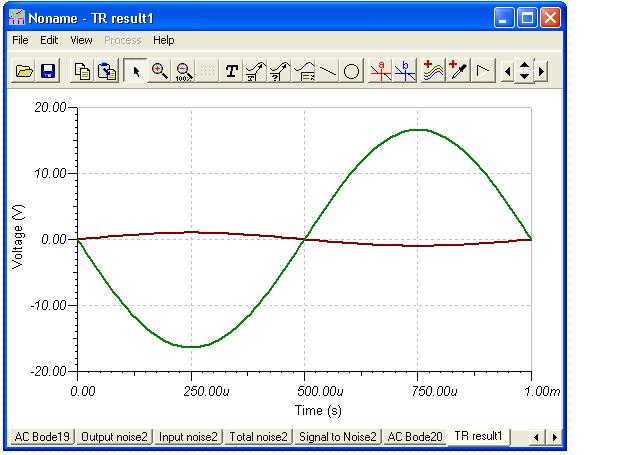Enable cursor 'a' on the curve
Viewport: 640px width, 455px height.
point(380,71)
